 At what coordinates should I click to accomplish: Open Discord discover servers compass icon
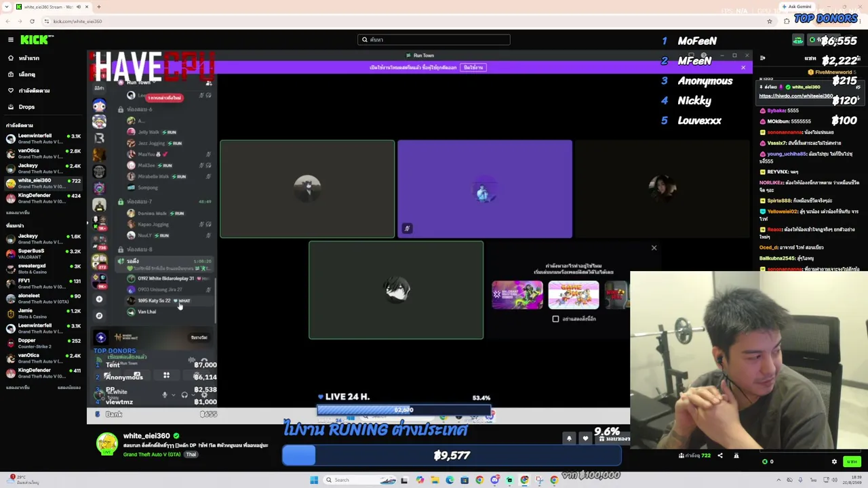[x=100, y=315]
